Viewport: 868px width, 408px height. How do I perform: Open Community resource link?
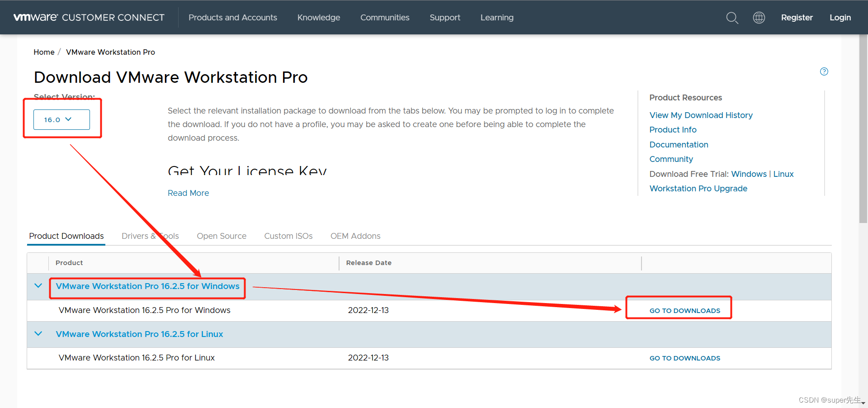pos(671,159)
